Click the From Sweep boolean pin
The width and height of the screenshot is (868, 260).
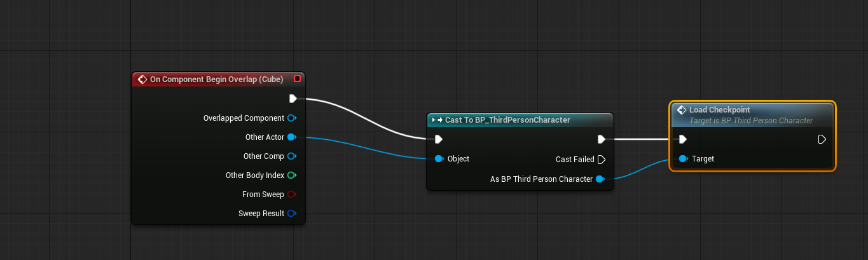click(292, 195)
